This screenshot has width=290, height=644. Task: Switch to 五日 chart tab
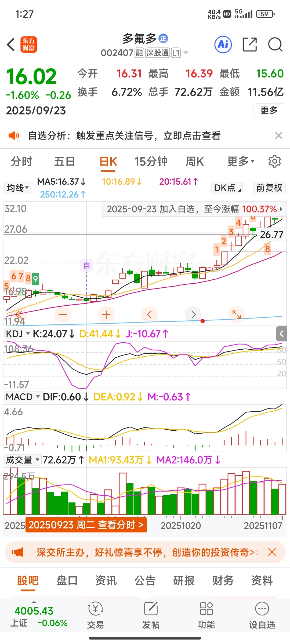tap(64, 162)
